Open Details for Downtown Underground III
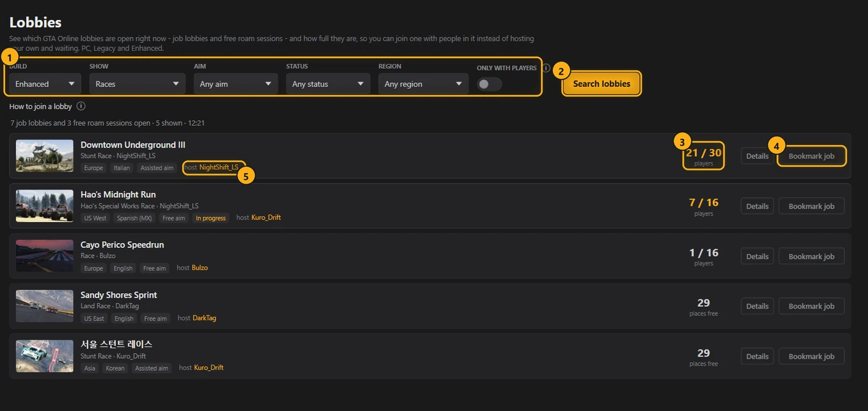Image resolution: width=868 pixels, height=411 pixels. coord(757,156)
